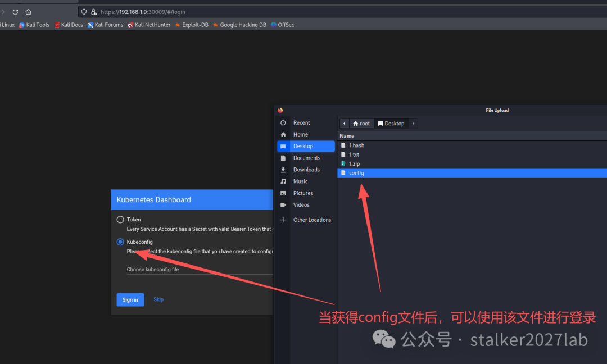The image size is (607, 364).
Task: Go to browser home page
Action: pyautogui.click(x=28, y=12)
